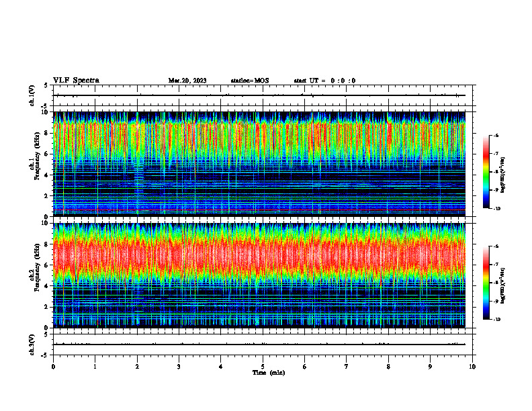The height and width of the screenshot is (411, 532).
Task: Click the ch.1 color bar log(PSD) unit label
Action: pyautogui.click(x=503, y=175)
